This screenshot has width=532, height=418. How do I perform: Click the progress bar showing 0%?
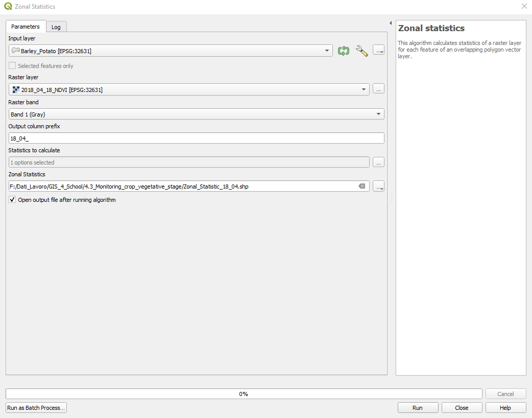tap(244, 394)
